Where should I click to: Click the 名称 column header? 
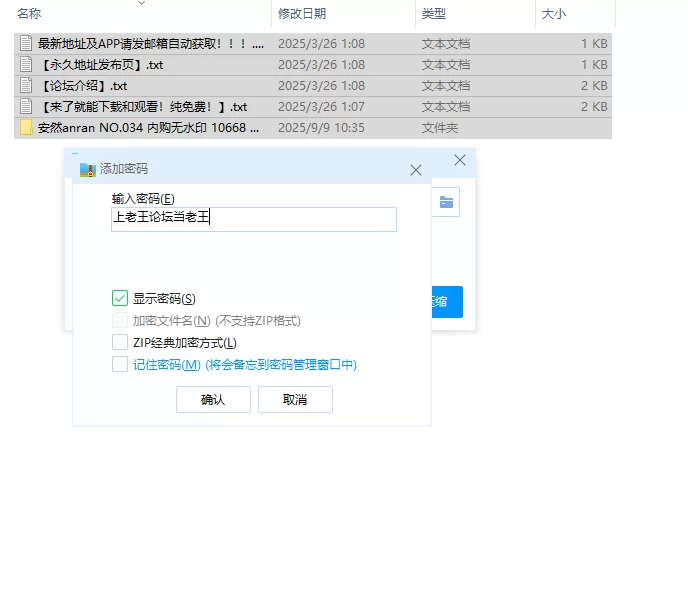click(x=30, y=14)
